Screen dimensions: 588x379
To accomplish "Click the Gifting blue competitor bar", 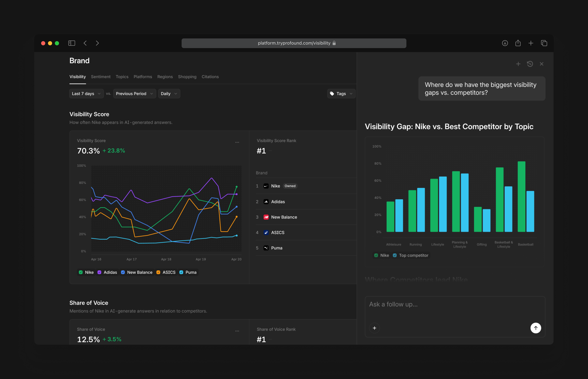I will (486, 221).
